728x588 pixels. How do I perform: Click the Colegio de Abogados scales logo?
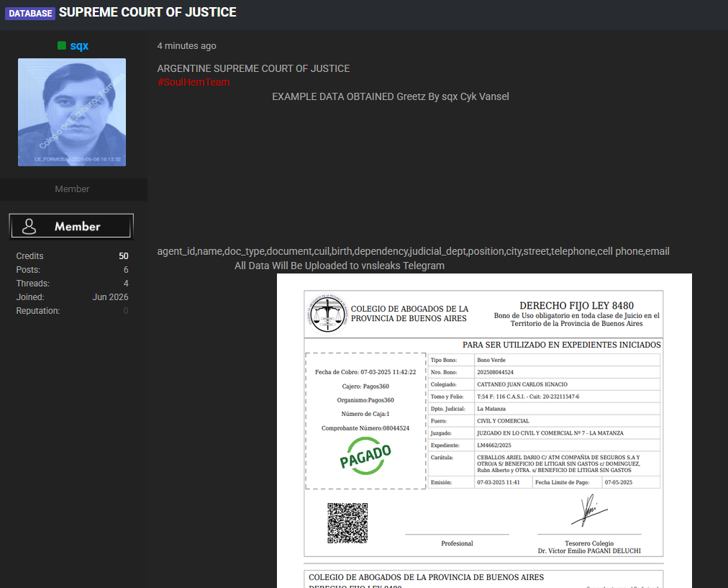click(x=327, y=315)
